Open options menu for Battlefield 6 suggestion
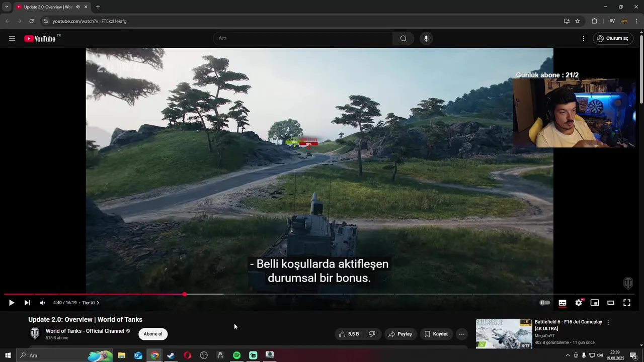 click(608, 323)
